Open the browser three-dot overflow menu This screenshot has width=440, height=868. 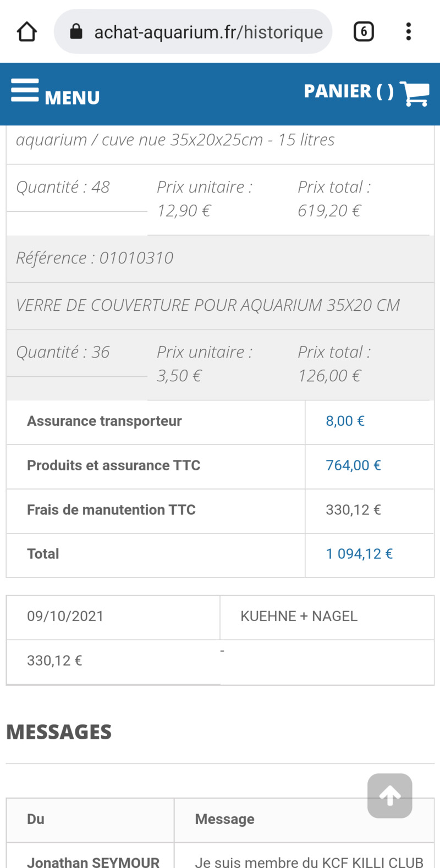tap(408, 31)
